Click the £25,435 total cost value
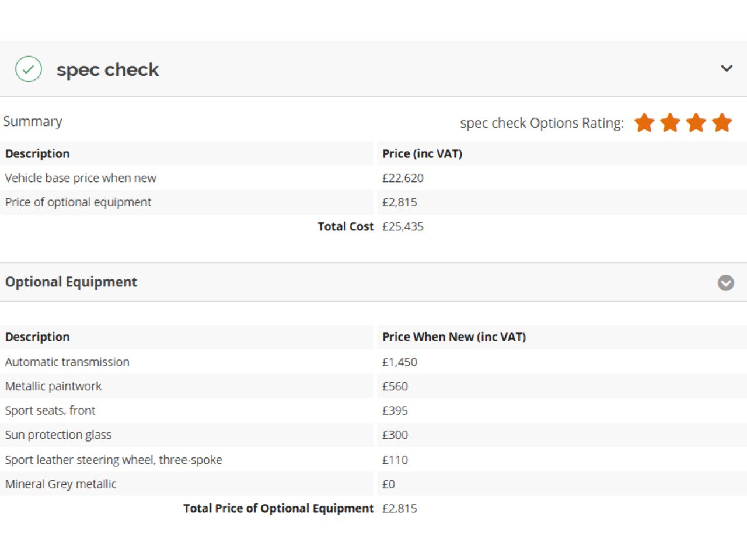747x560 pixels. (403, 227)
